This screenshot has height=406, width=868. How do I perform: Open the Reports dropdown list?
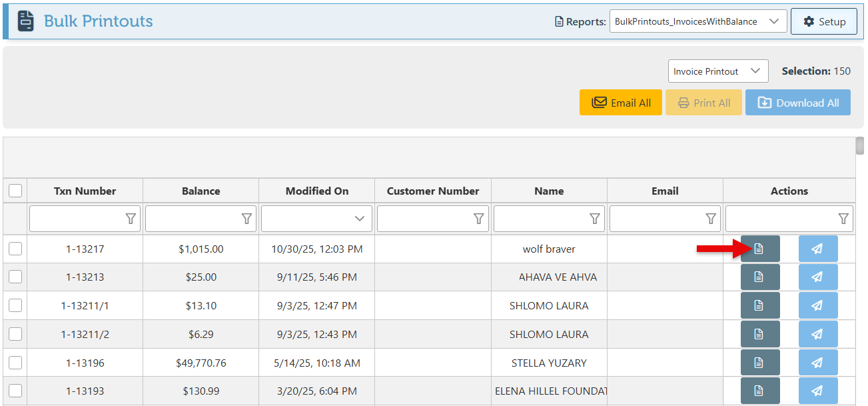(x=697, y=21)
